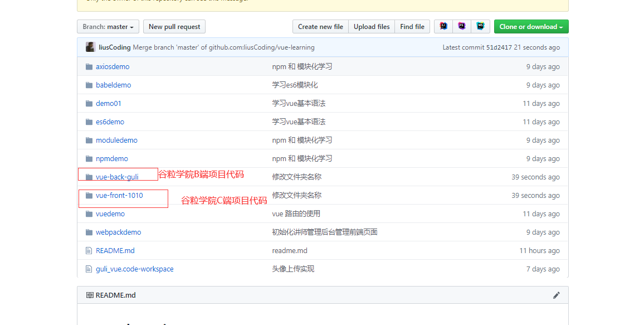Click the book icon beside README.md header
The height and width of the screenshot is (325, 644).
[x=90, y=295]
